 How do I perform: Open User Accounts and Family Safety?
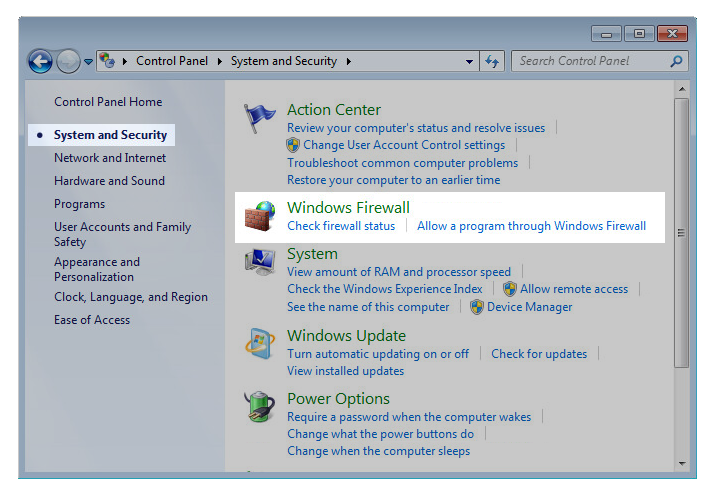tap(122, 234)
